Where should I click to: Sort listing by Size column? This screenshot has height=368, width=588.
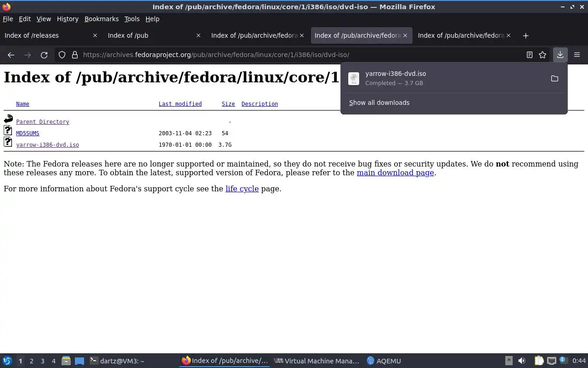[228, 104]
